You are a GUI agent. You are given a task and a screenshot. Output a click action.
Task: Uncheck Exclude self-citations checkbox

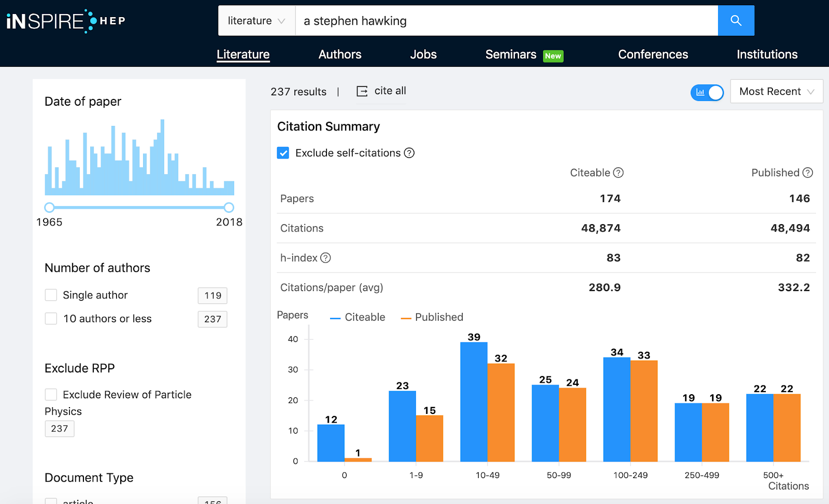283,153
